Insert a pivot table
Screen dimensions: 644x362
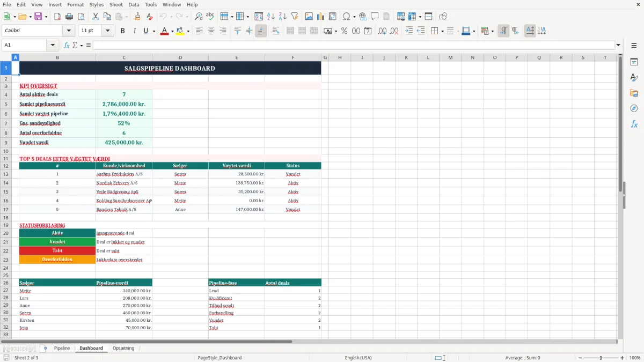(x=332, y=17)
